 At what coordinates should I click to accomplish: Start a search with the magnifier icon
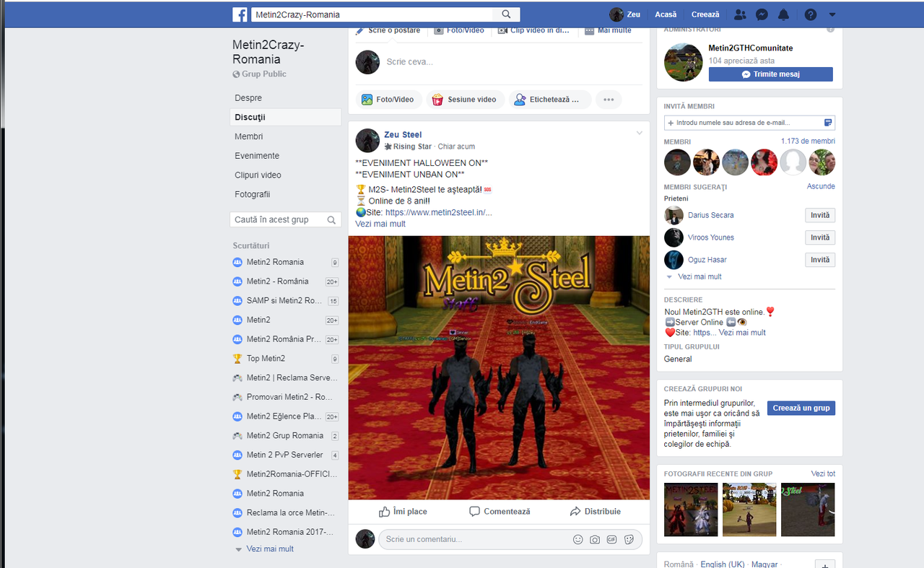click(x=505, y=14)
